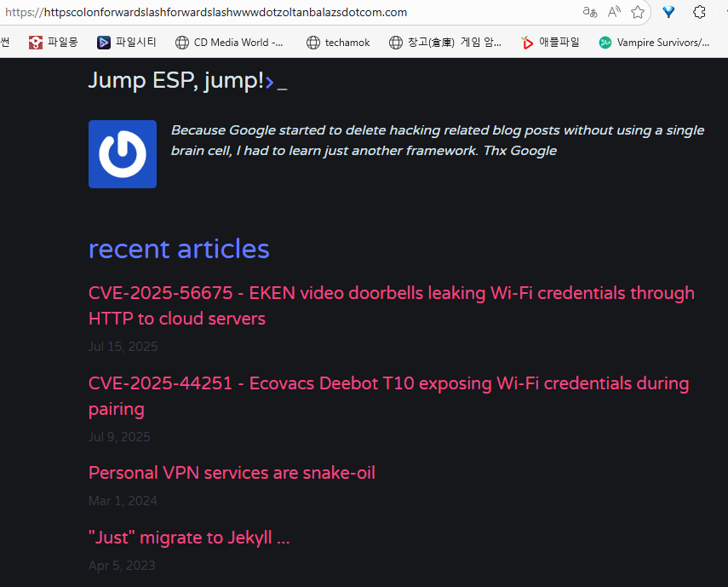Screen dimensions: 728x587
Task: Open the Vampire Survivors bookmark
Action: [654, 42]
